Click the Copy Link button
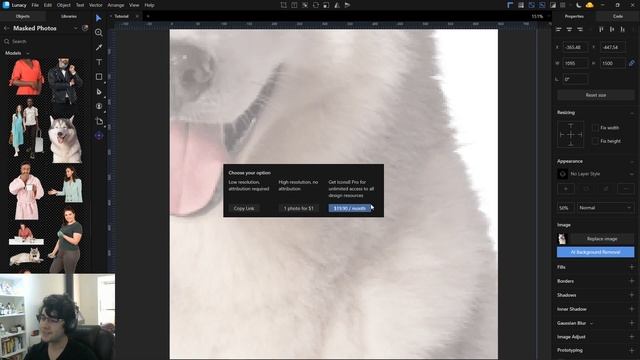This screenshot has height=360, width=640. [244, 208]
